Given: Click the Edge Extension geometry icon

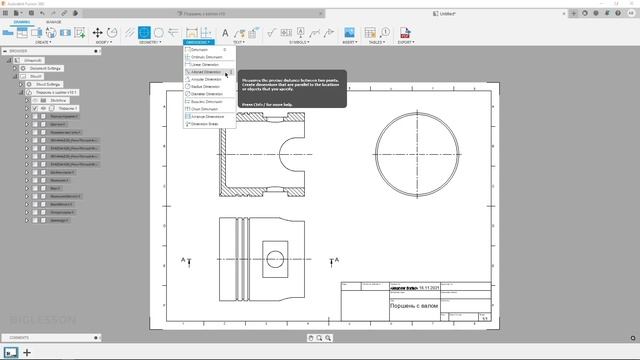Looking at the screenshot, I should pyautogui.click(x=173, y=33).
